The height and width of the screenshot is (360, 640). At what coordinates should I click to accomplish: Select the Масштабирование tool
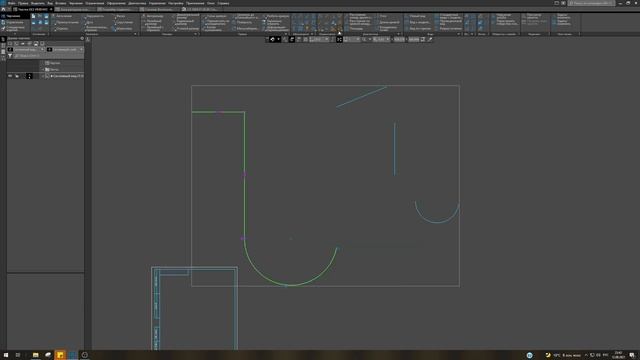[x=246, y=29]
